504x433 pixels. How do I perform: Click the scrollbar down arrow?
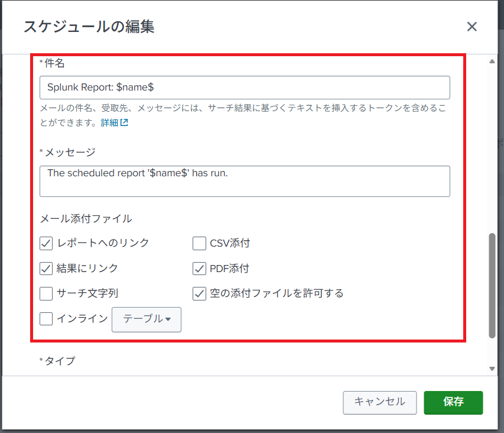click(492, 369)
